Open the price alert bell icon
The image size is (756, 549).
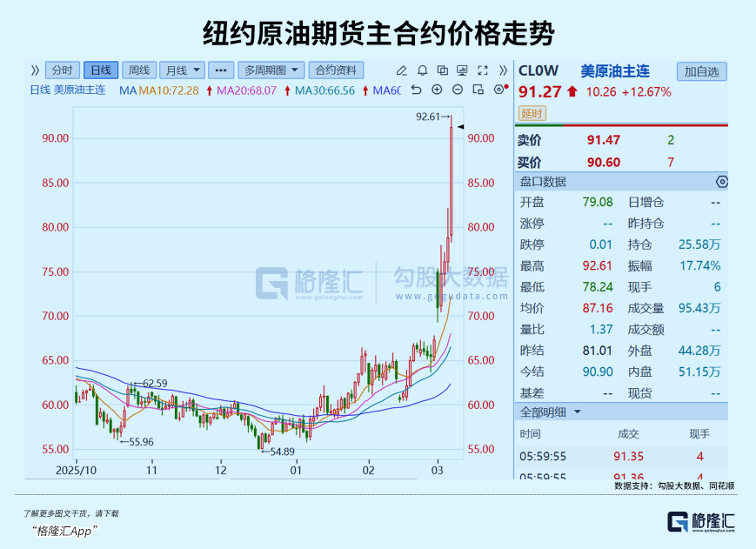coord(423,70)
